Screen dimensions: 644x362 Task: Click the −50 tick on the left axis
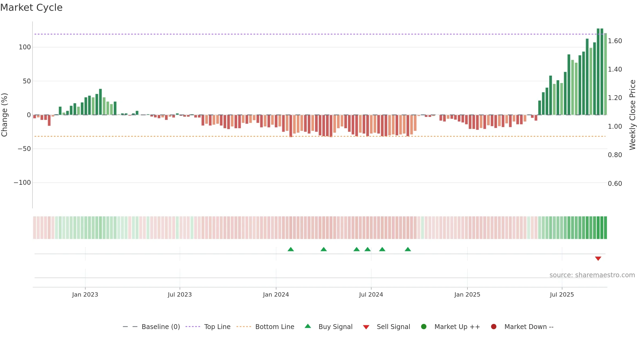click(24, 149)
